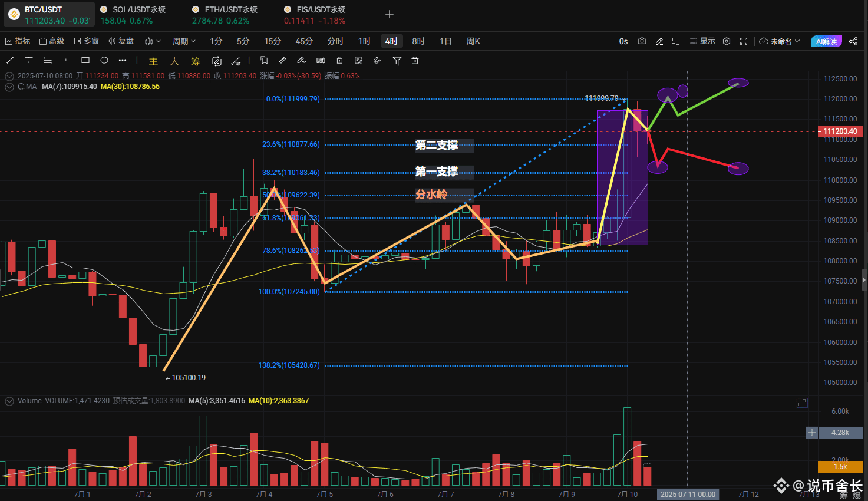Select the 15分 timeframe
The width and height of the screenshot is (868, 501).
pyautogui.click(x=272, y=41)
